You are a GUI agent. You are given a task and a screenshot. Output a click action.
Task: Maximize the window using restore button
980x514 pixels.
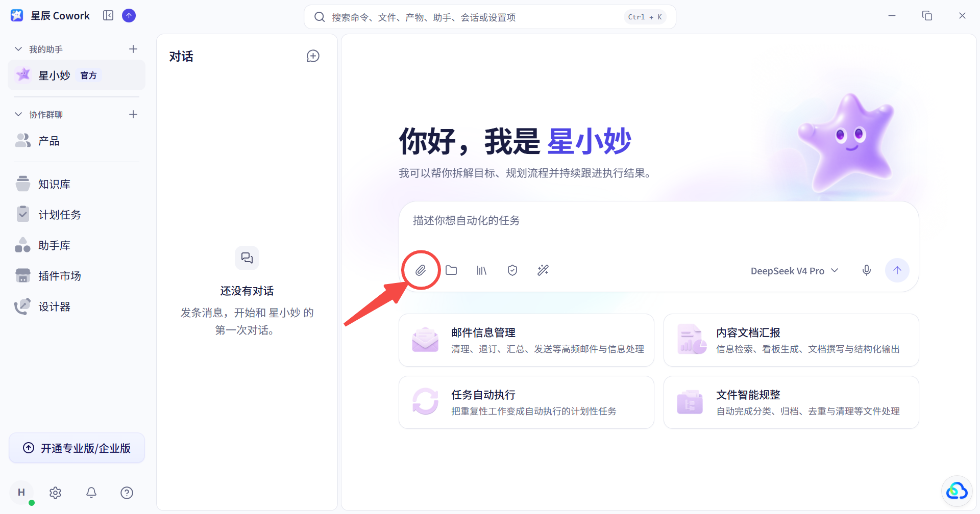coord(927,16)
